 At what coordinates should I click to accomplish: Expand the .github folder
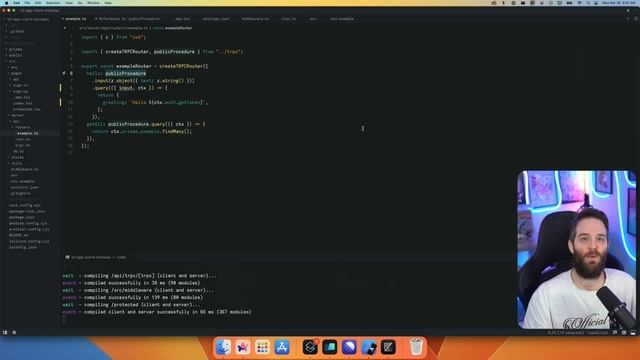point(17,31)
